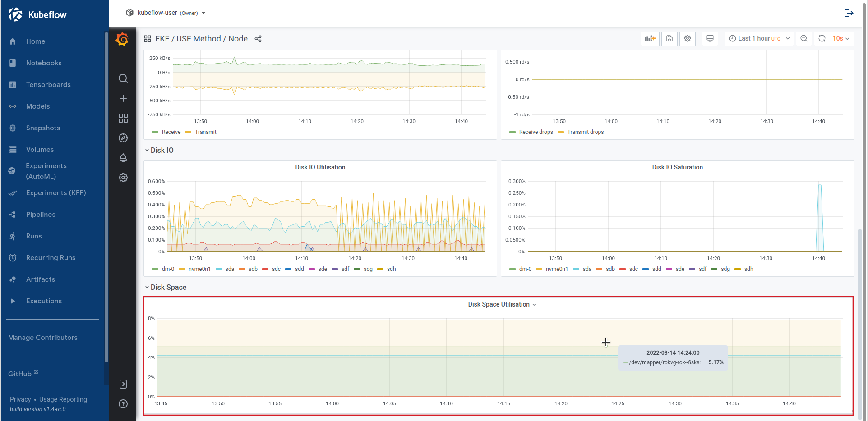Click Manage Contributors
Image resolution: width=868 pixels, height=421 pixels.
tap(43, 338)
